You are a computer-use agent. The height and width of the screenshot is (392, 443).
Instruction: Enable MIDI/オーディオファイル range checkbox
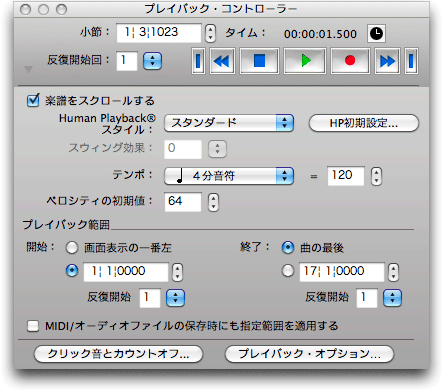[33, 326]
